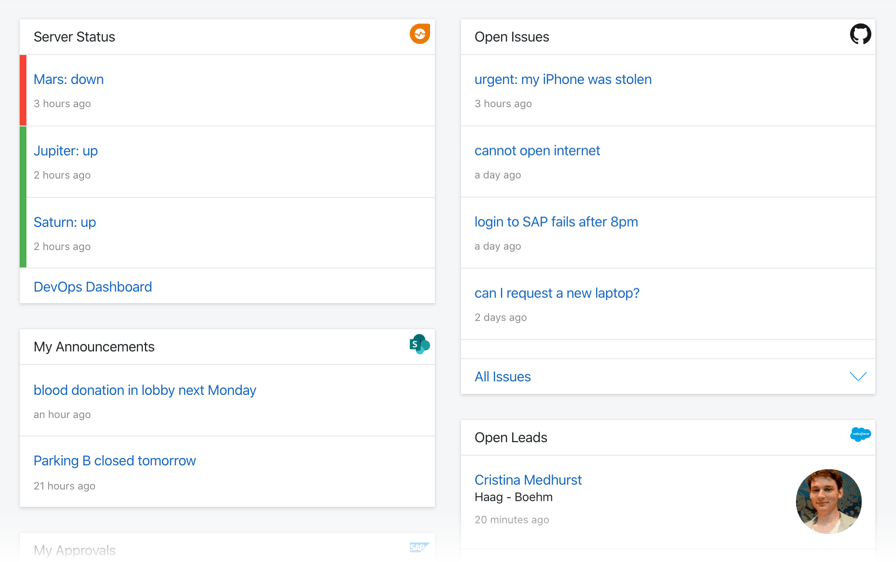896x562 pixels.
Task: Click the orange Server Status card icon
Action: pos(419,34)
